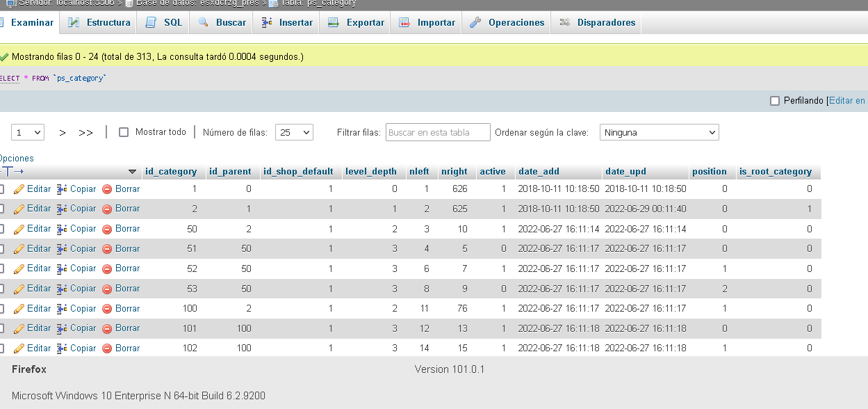Click Copiar icon for category 50 row
This screenshot has height=409, width=868.
(x=61, y=229)
